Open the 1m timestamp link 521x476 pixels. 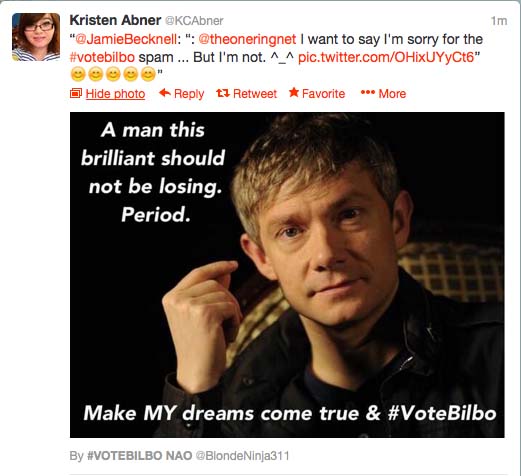point(499,21)
